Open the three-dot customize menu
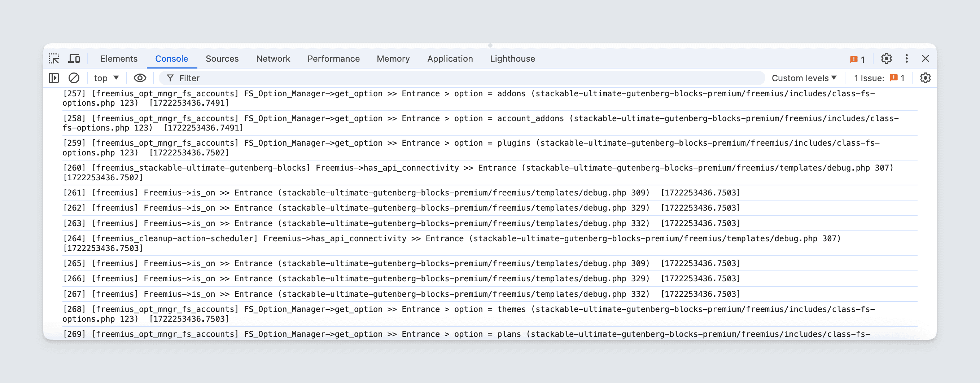The image size is (980, 383). (907, 58)
